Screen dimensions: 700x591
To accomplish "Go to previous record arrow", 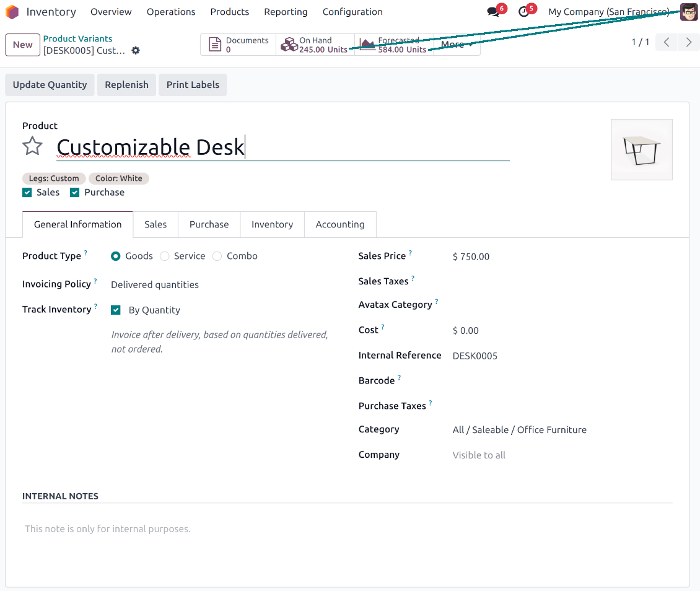I will (x=667, y=42).
